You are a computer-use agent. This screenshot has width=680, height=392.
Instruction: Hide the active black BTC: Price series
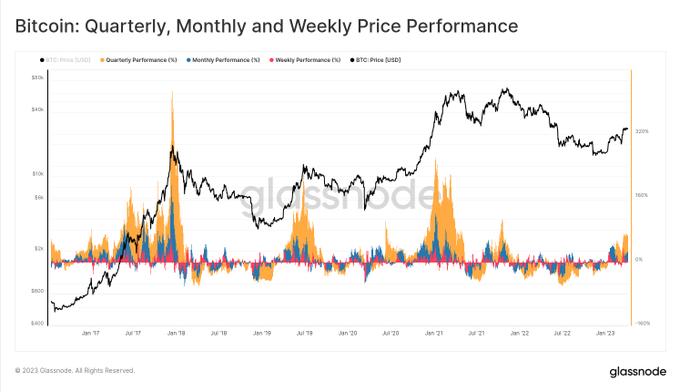[x=376, y=60]
